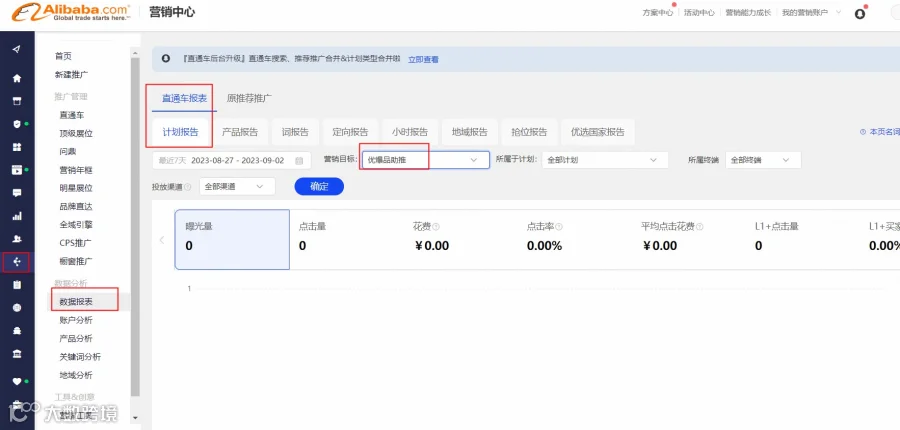Open the 所属于计划 全部计划 dropdown
Image resolution: width=900 pixels, height=430 pixels.
pyautogui.click(x=605, y=160)
